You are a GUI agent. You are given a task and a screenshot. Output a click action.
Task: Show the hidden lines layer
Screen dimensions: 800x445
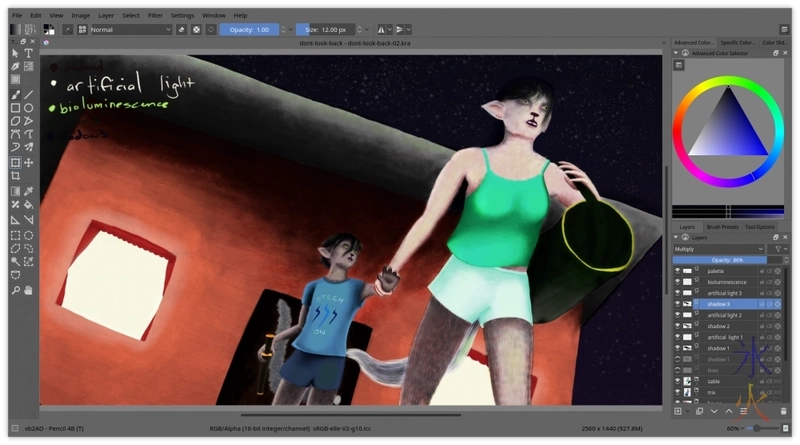pyautogui.click(x=677, y=370)
